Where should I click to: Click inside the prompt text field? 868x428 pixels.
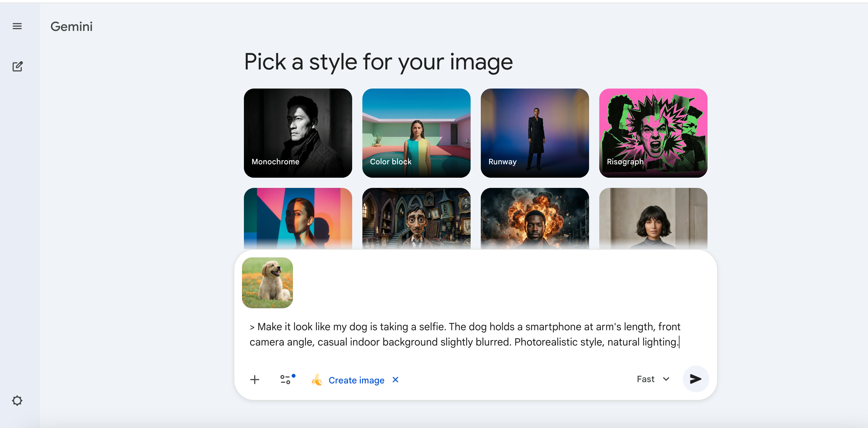tap(465, 334)
